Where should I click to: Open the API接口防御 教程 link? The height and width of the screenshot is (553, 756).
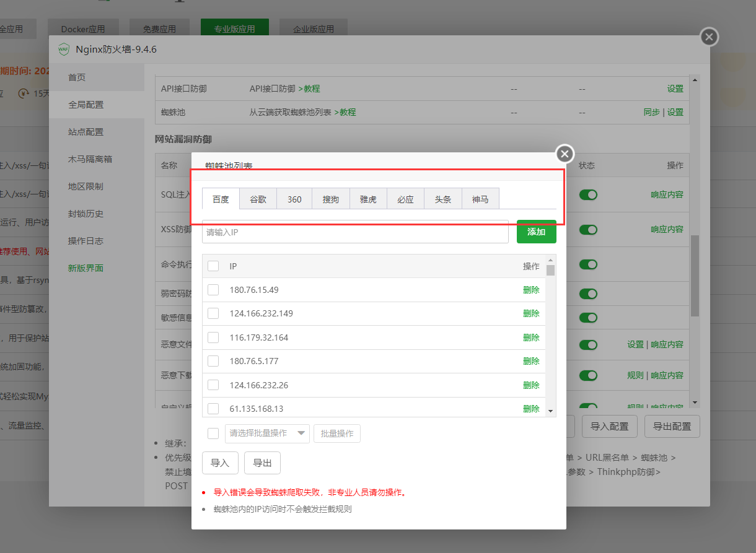click(x=309, y=89)
